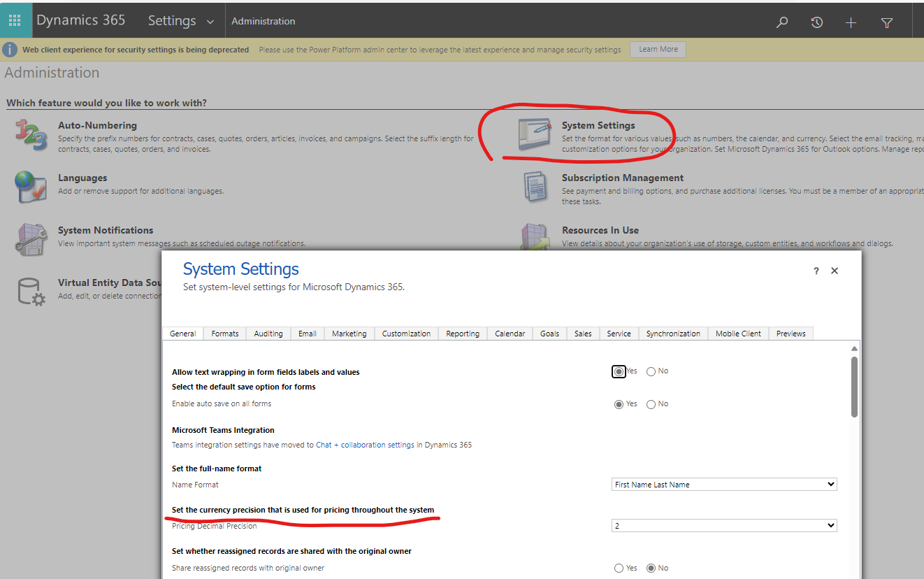Switch to the Previews tab
The height and width of the screenshot is (579, 924).
pyautogui.click(x=791, y=334)
